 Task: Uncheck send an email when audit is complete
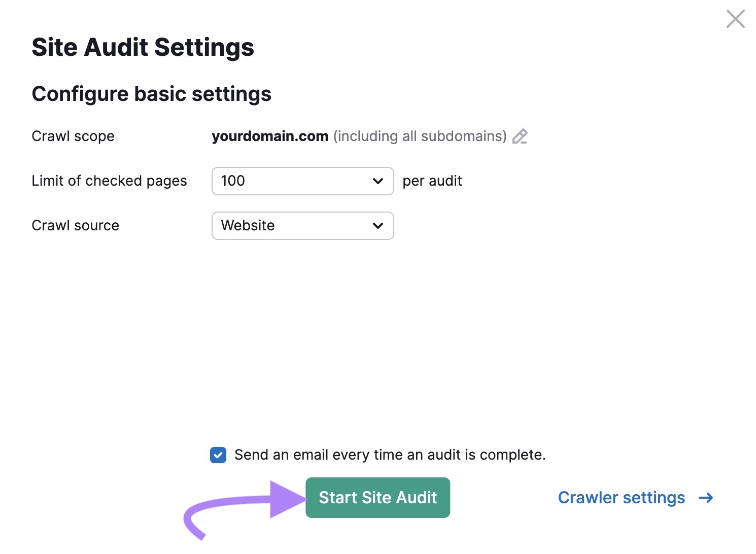click(x=218, y=455)
